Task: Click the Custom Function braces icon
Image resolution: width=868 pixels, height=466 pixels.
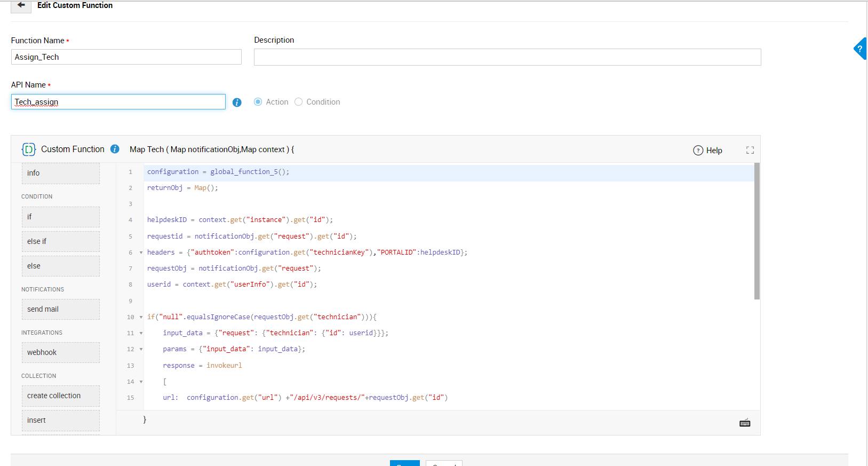Action: tap(29, 149)
